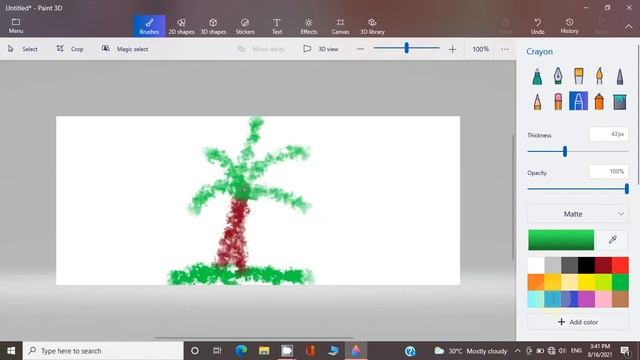Pick a color with the eyedropper
Image resolution: width=640 pixels, height=360 pixels.
point(612,240)
